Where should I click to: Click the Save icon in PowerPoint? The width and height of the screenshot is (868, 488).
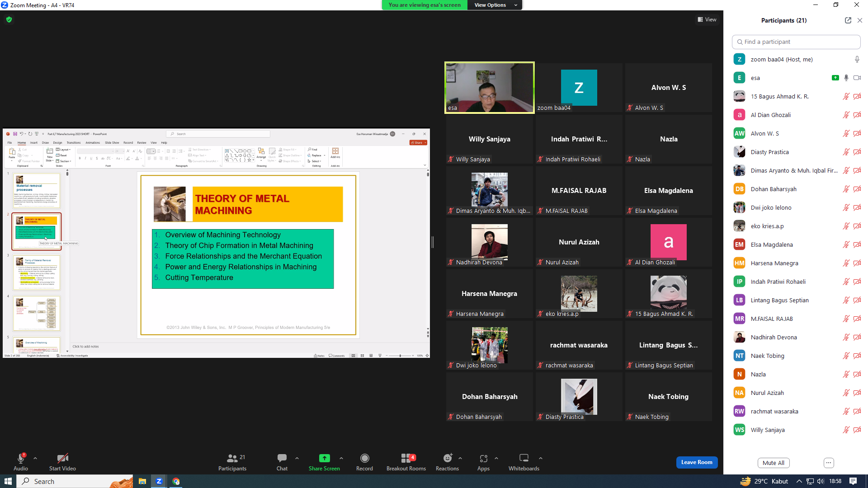tap(15, 134)
